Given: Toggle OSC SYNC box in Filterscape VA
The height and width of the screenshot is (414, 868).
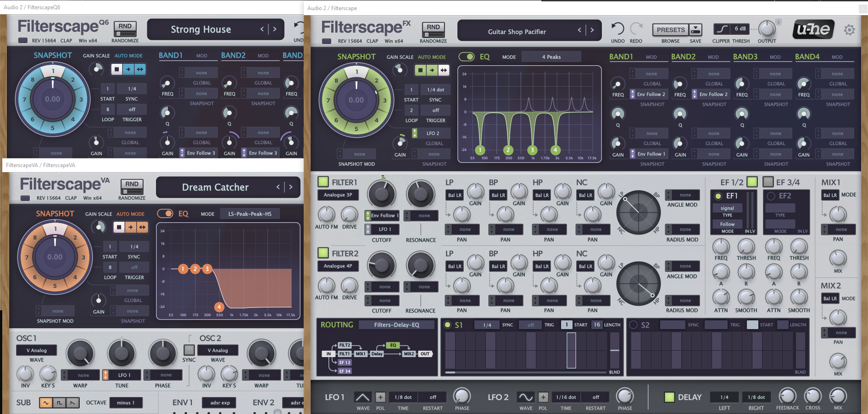Looking at the screenshot, I should point(189,350).
